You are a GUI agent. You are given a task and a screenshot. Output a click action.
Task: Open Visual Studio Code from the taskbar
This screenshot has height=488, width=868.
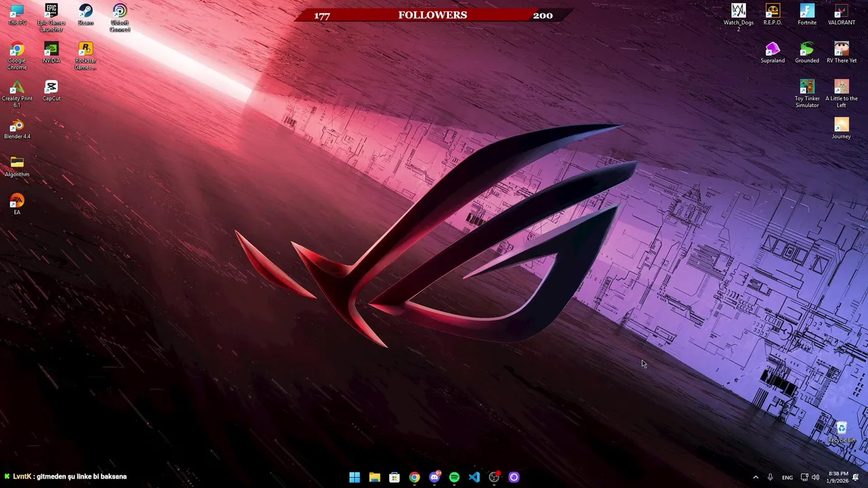[474, 477]
